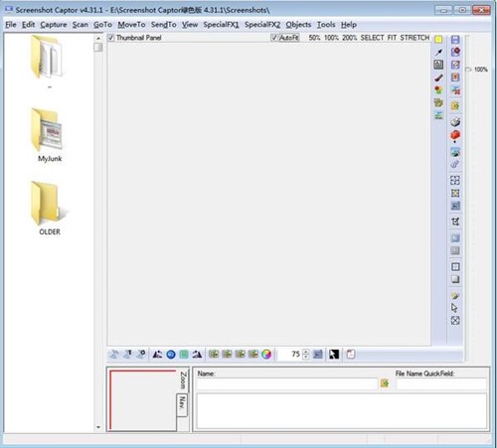Viewport: 497px width, 448px height.
Task: Click the red mailbox send icon
Action: coord(455,136)
